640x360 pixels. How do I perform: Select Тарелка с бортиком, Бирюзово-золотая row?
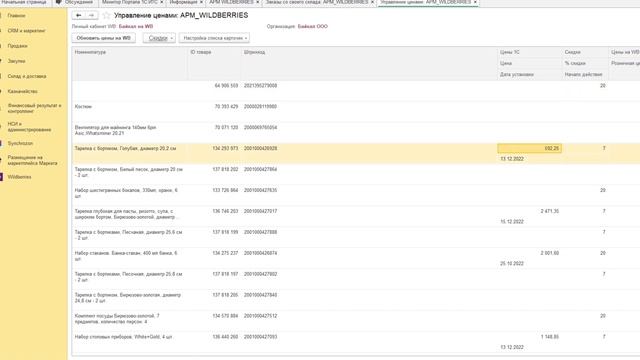tap(356, 300)
